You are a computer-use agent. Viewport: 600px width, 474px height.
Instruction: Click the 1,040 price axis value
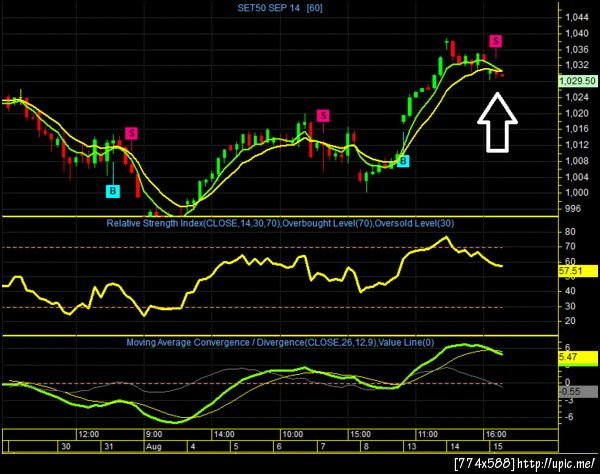coord(577,33)
